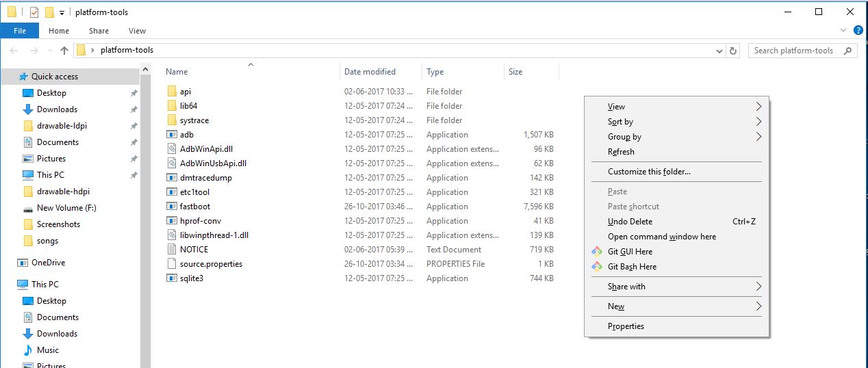Open the File tab
868x368 pixels.
(20, 31)
